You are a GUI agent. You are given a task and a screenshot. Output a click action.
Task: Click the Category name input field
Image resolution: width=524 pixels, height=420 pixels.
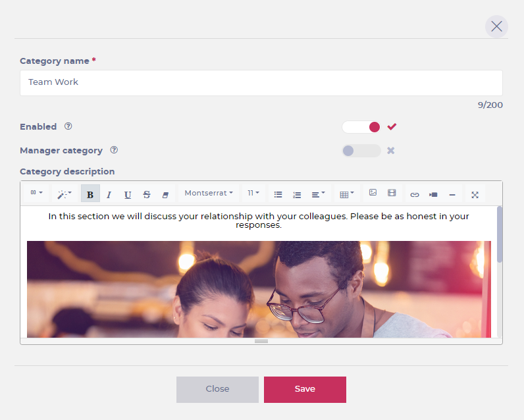[x=261, y=83]
